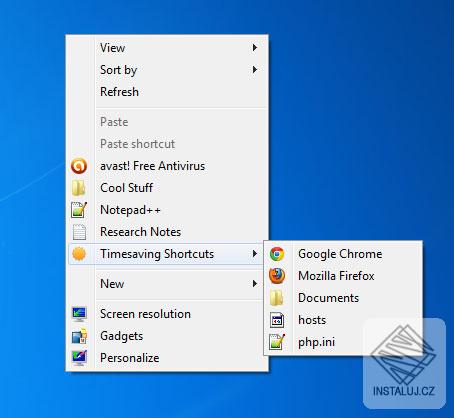Select Refresh from the context menu

coord(119,92)
